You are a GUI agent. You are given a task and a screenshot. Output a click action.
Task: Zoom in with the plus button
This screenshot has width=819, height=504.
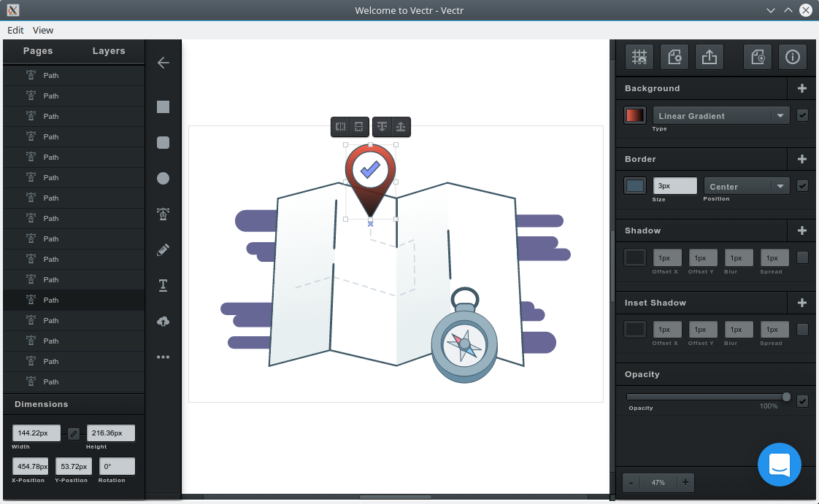coord(685,483)
